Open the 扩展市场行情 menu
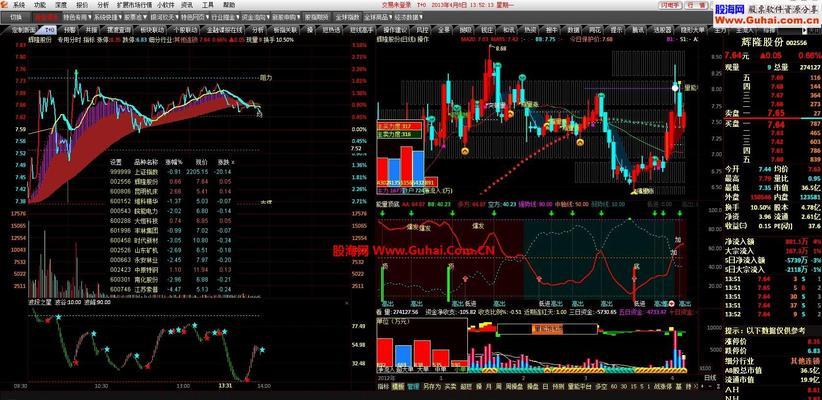Screen dimensions: 822x400 (x=134, y=4)
